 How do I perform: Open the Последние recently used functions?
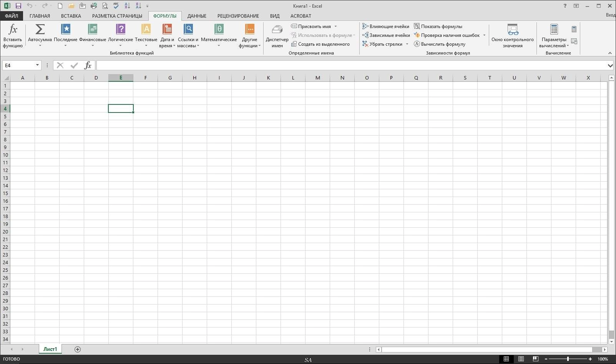(66, 36)
